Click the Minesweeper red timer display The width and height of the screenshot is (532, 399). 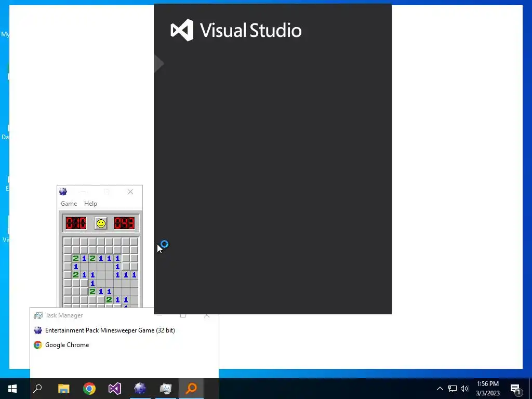(x=124, y=223)
